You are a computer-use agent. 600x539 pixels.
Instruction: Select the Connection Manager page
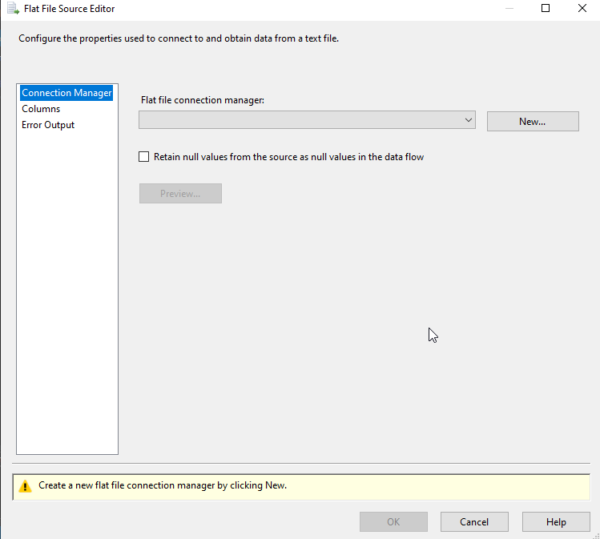point(66,93)
